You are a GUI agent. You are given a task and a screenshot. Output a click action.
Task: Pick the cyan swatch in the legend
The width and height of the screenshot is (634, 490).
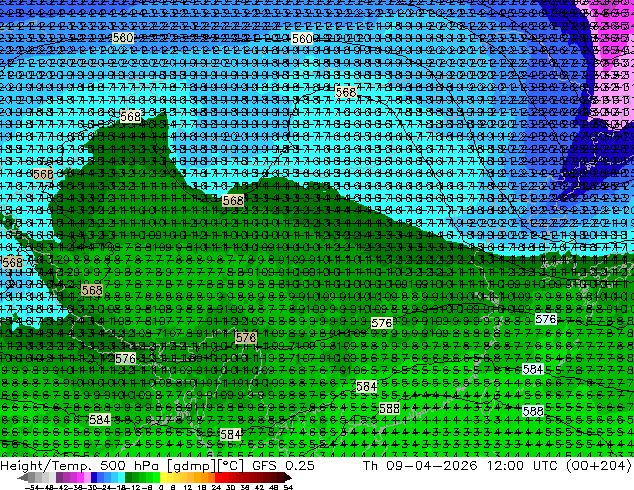[122, 478]
